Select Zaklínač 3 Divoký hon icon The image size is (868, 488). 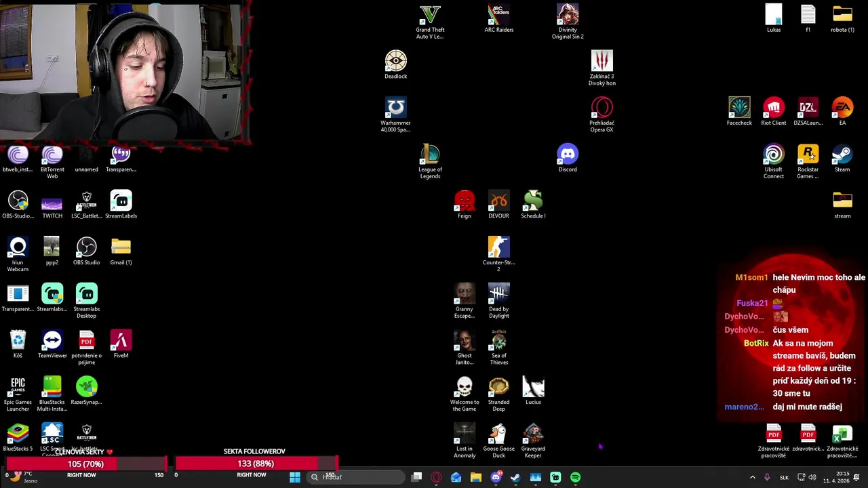[601, 68]
